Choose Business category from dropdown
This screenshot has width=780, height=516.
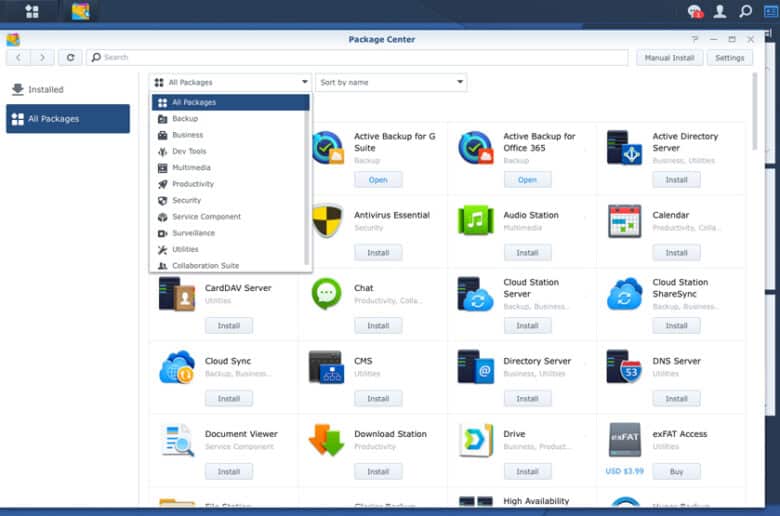[230, 135]
